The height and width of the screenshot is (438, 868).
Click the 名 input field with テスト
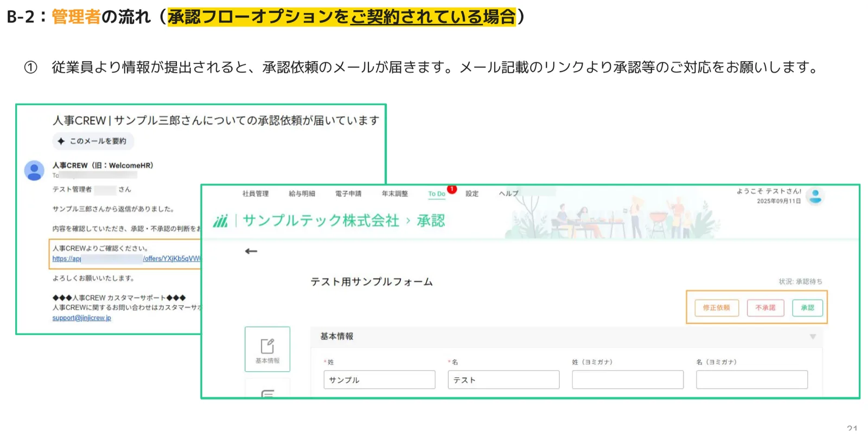coord(503,379)
